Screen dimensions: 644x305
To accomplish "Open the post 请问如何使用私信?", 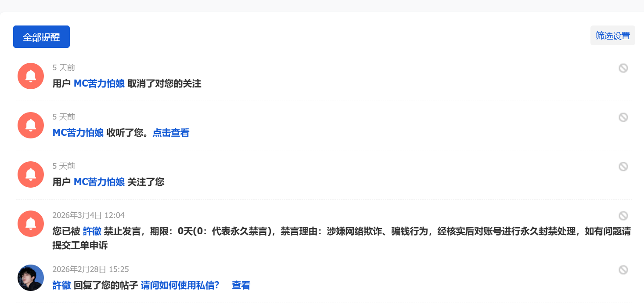I will click(x=180, y=285).
